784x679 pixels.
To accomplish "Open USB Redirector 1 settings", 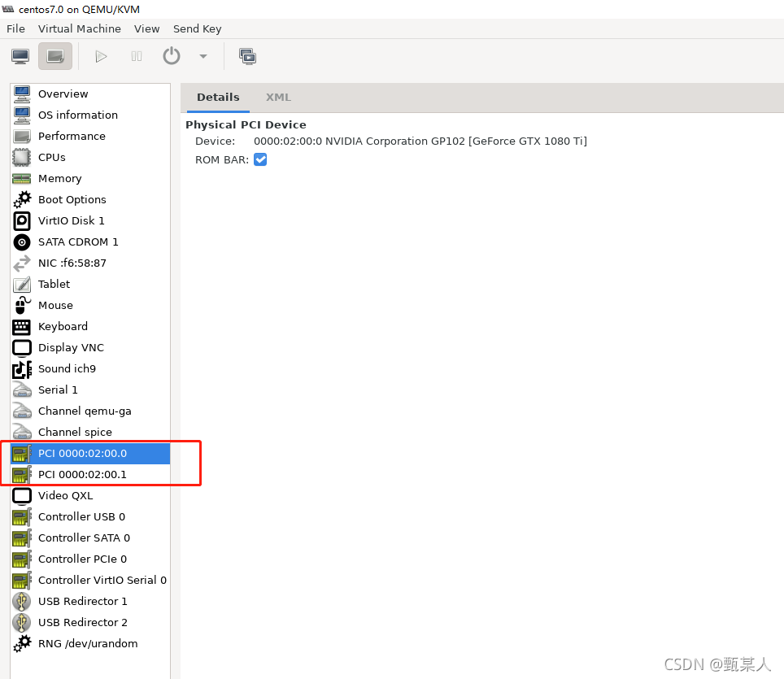I will coord(82,601).
